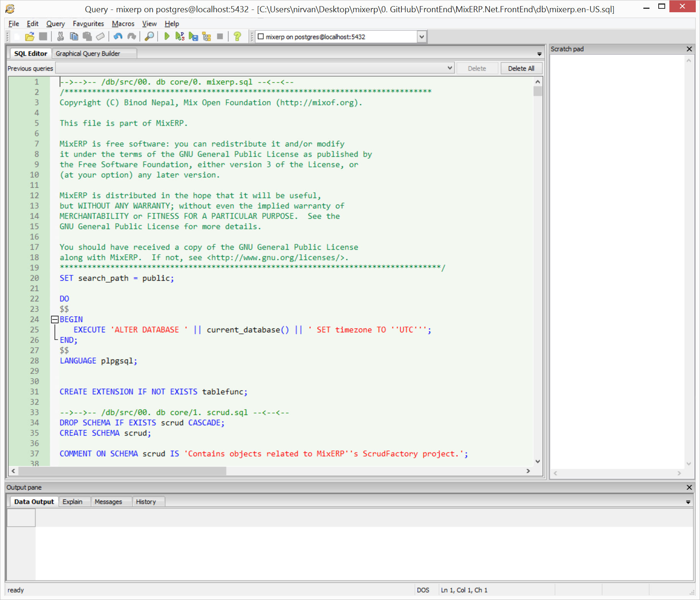
Task: Click Execute pgScript icon
Action: point(180,37)
